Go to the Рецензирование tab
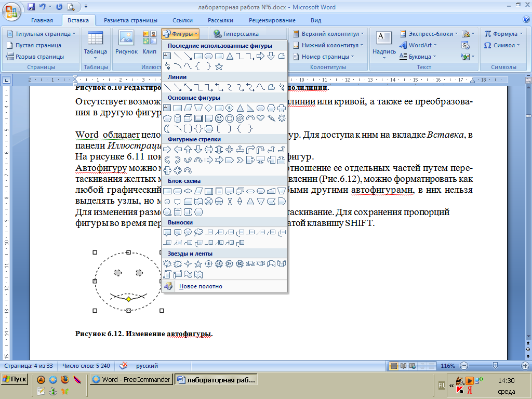Image resolution: width=532 pixels, height=399 pixels. click(272, 20)
